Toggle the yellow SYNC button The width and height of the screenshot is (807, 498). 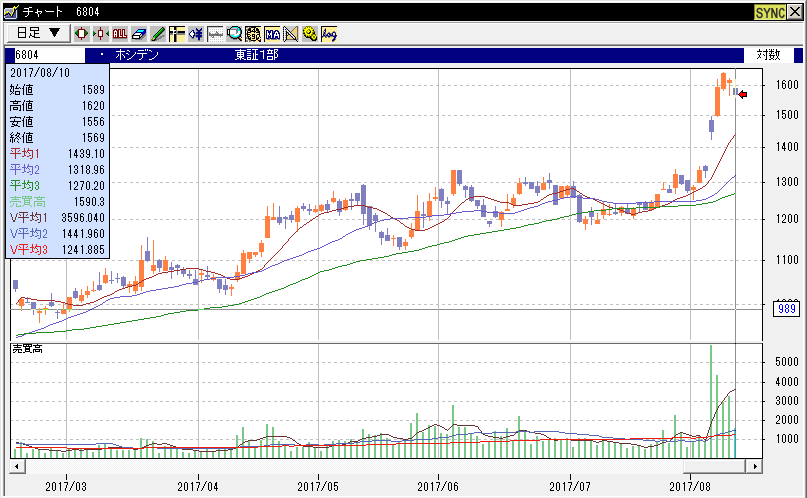(768, 11)
